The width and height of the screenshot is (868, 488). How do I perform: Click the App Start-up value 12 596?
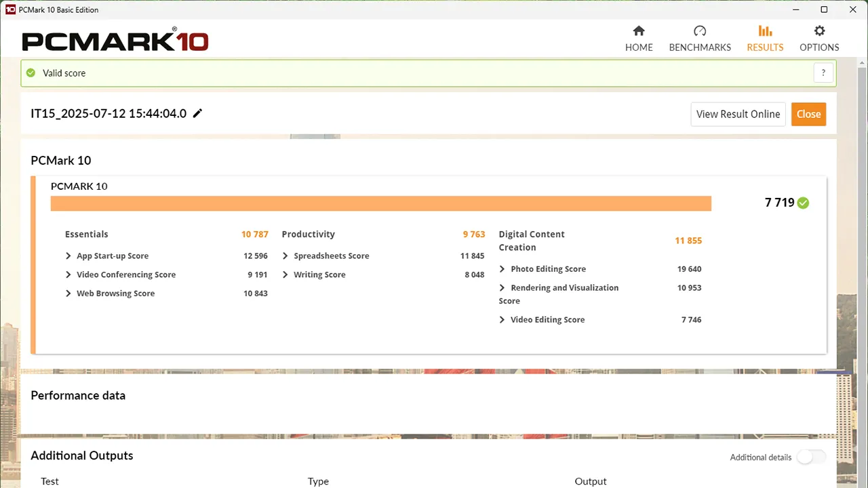coord(256,256)
